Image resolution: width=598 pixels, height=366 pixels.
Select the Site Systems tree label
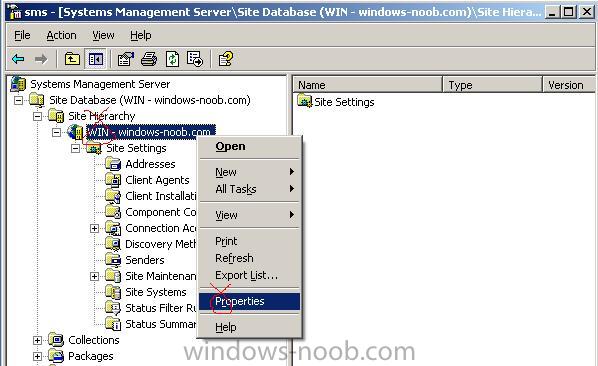(156, 292)
